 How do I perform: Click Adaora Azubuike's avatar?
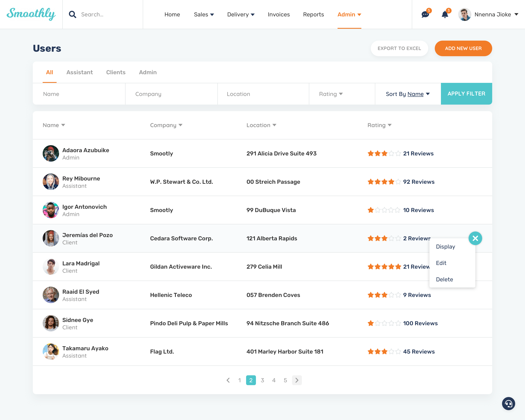click(x=51, y=153)
